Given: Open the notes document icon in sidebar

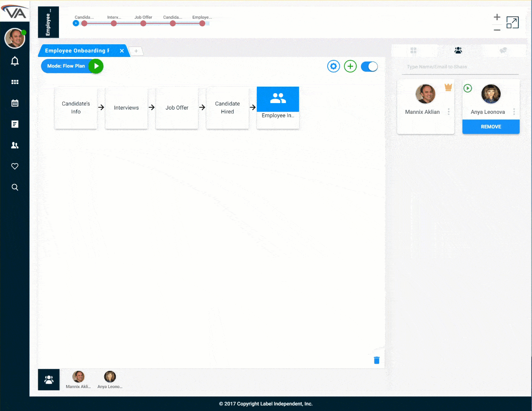Looking at the screenshot, I should pos(15,124).
